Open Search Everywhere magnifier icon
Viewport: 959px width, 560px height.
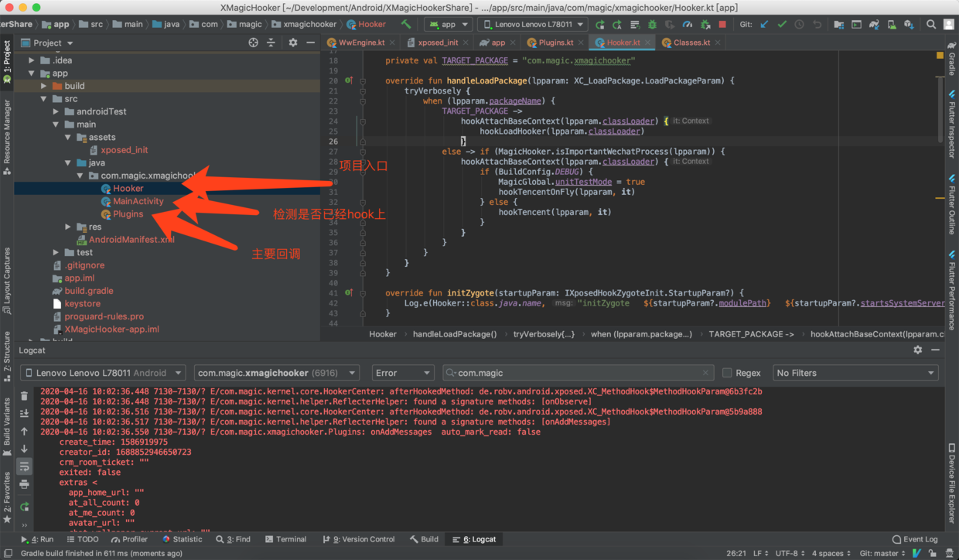point(931,25)
